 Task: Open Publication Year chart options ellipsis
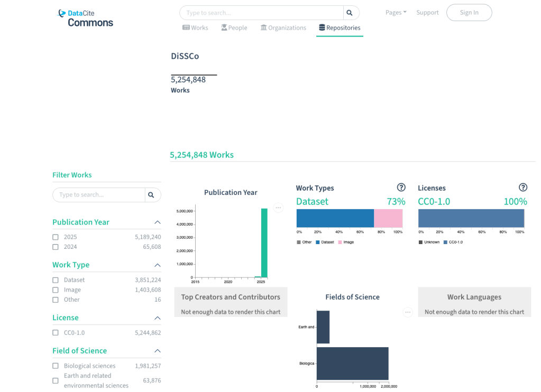pos(278,208)
